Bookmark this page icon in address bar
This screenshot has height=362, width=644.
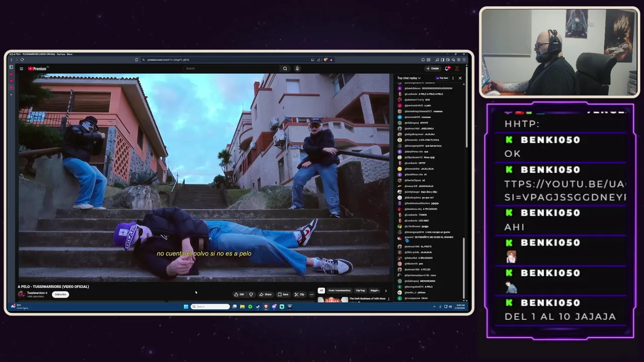click(136, 60)
